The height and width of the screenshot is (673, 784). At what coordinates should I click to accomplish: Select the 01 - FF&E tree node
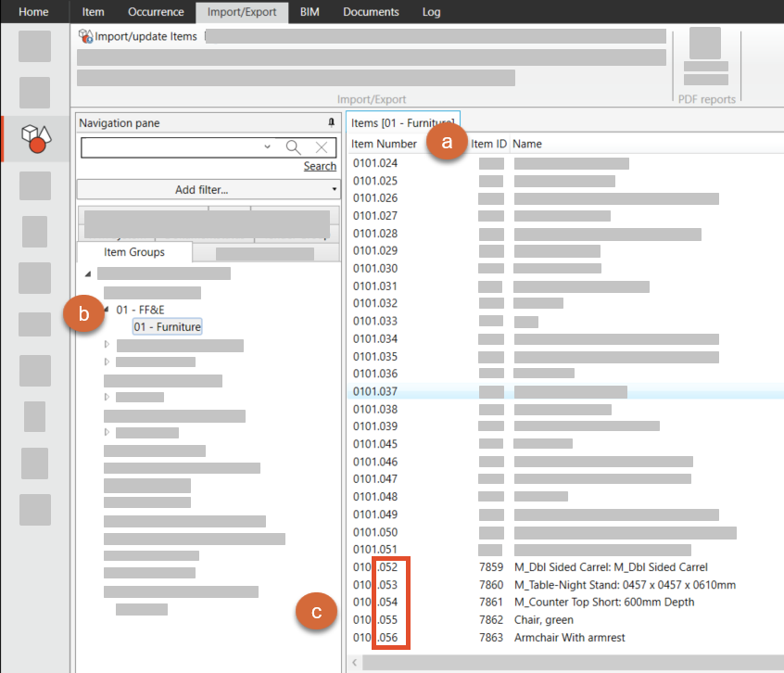point(140,310)
